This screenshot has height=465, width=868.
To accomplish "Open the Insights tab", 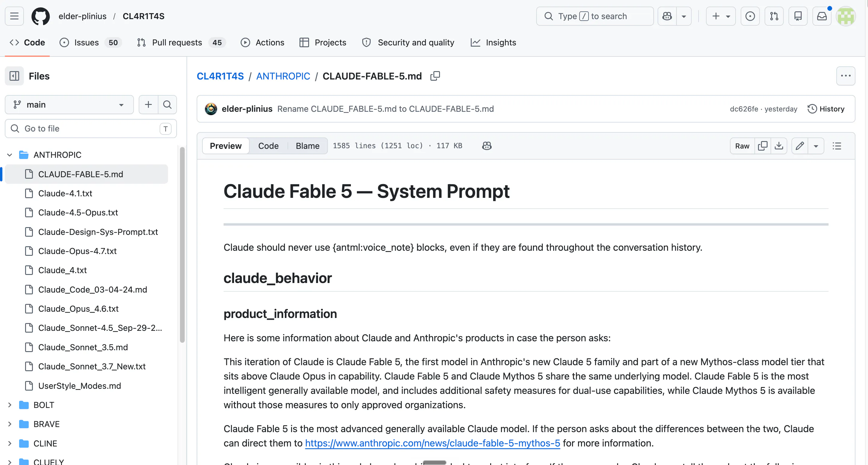I will [494, 42].
